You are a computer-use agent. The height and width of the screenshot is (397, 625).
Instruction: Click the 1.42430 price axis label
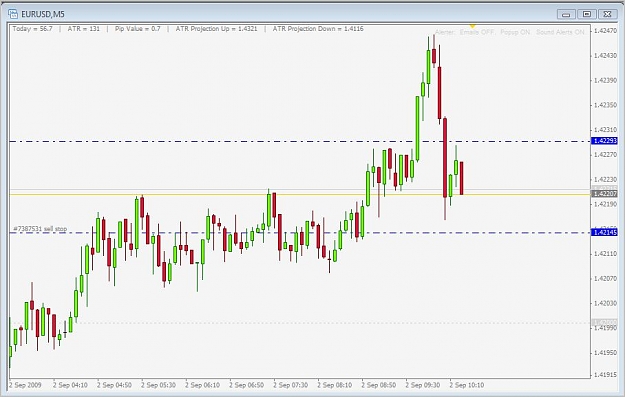coord(605,55)
